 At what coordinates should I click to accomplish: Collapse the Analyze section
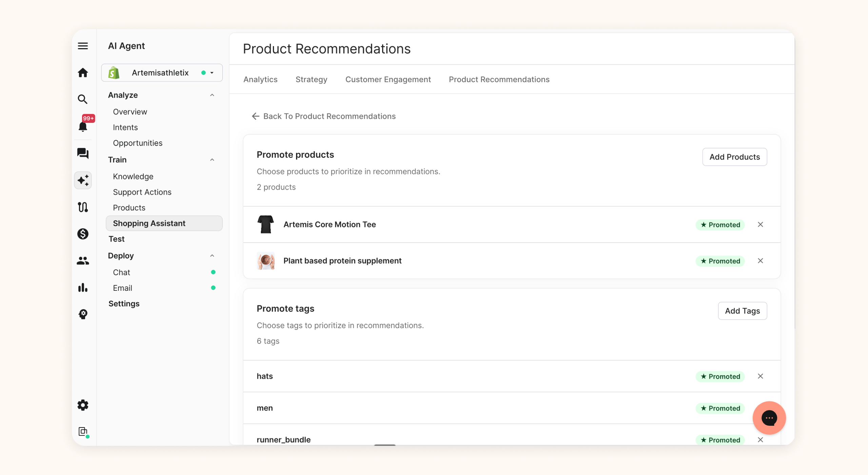click(x=212, y=95)
